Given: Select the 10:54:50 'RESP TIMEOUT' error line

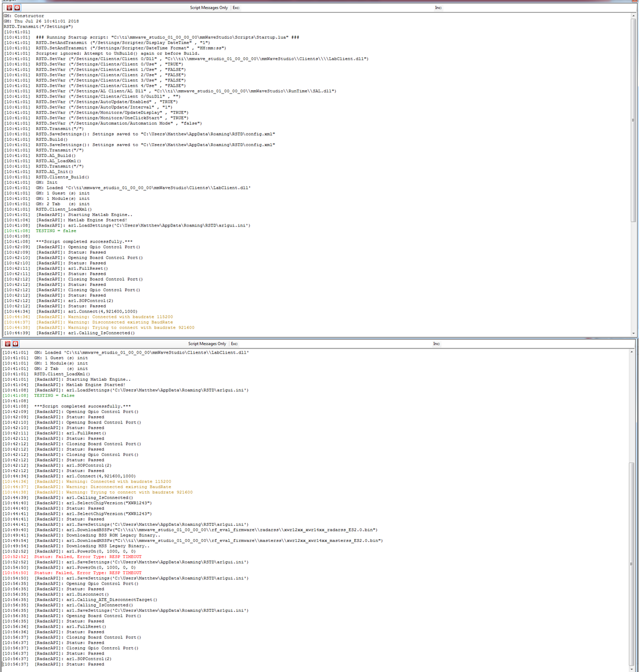Looking at the screenshot, I should tap(72, 573).
